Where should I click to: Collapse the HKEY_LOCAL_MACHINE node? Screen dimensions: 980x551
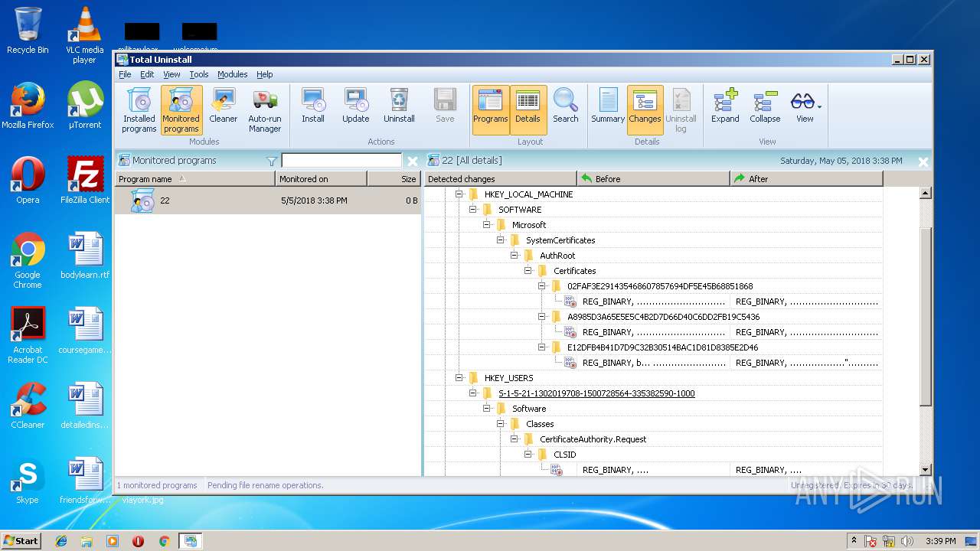click(x=459, y=194)
